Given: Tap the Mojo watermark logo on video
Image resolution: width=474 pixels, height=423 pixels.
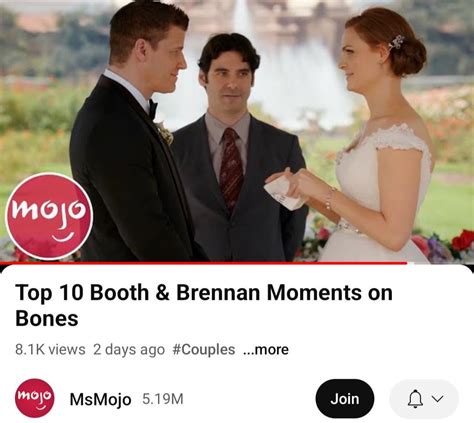Looking at the screenshot, I should [49, 216].
